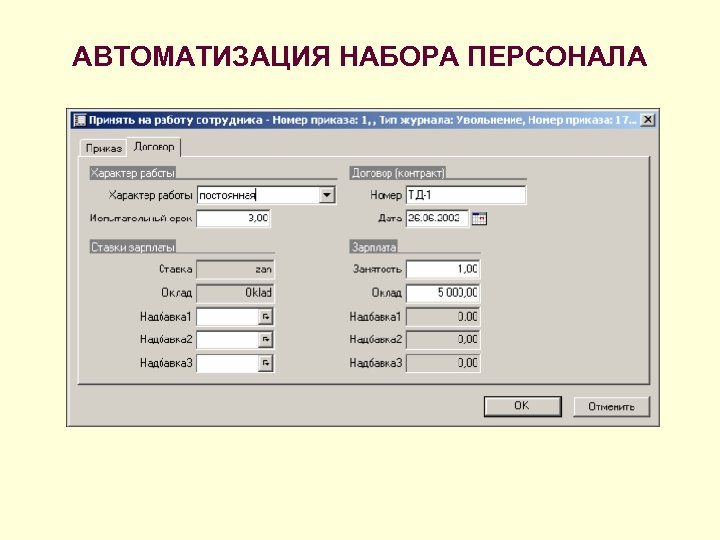
Task: Switch to the Приказ tab
Action: 103,148
